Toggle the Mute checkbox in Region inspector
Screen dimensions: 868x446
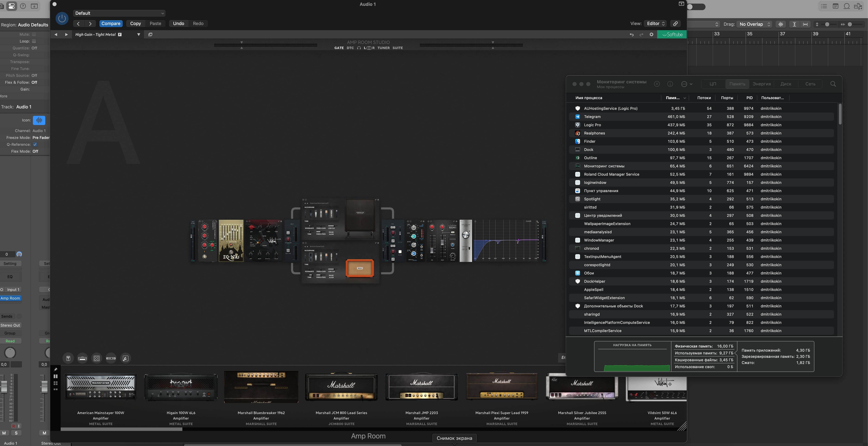click(34, 34)
